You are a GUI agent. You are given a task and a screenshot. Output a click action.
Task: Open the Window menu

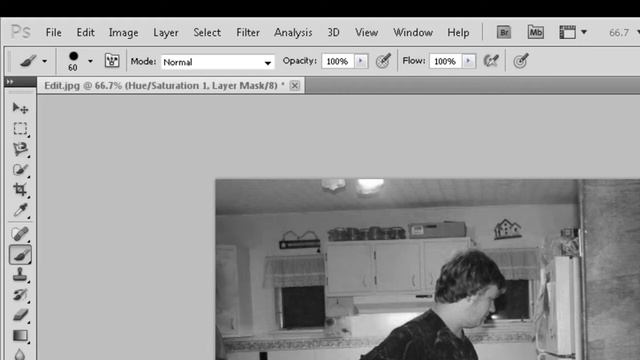413,33
